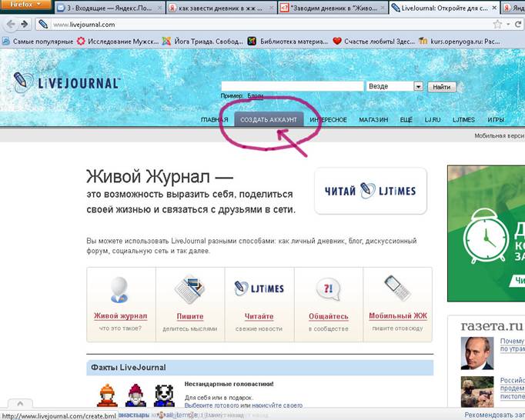Open history dropdown arrow in address bar
This screenshot has height=420, width=525.
(508, 24)
